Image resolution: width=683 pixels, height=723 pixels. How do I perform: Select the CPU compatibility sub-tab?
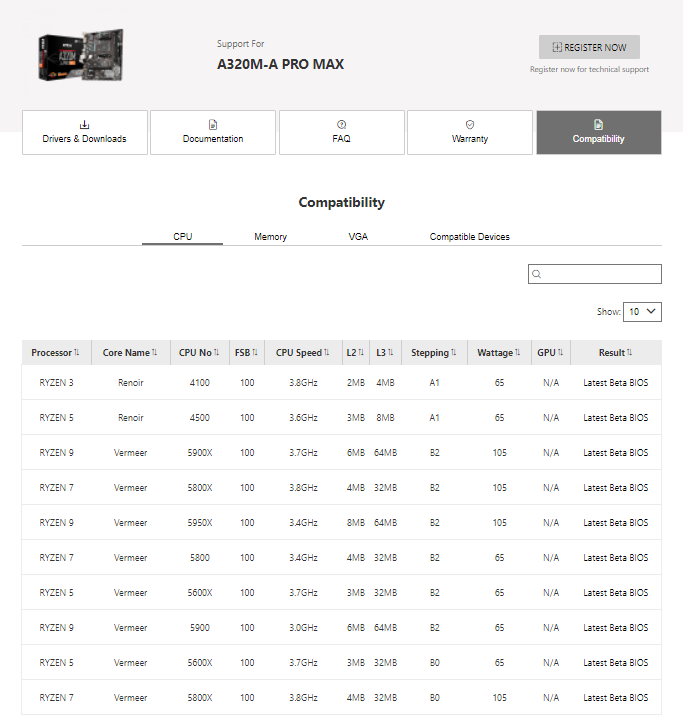tap(183, 237)
